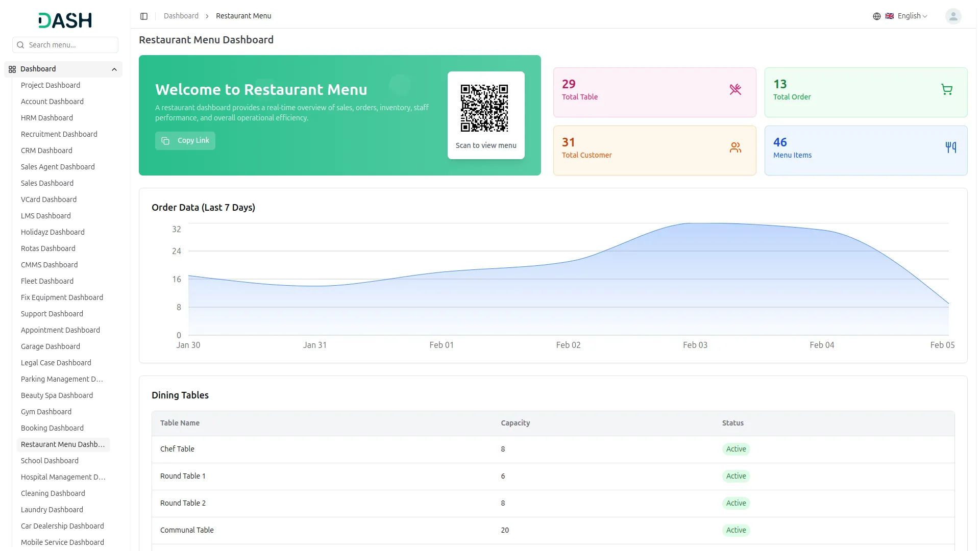The image size is (980, 551).
Task: Click the globe language icon
Action: tap(876, 16)
